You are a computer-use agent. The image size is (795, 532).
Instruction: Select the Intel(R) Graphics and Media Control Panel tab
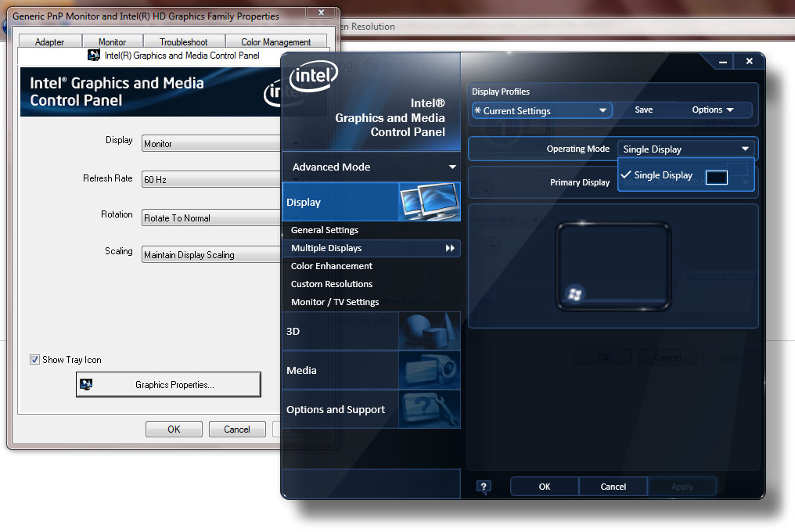(174, 56)
